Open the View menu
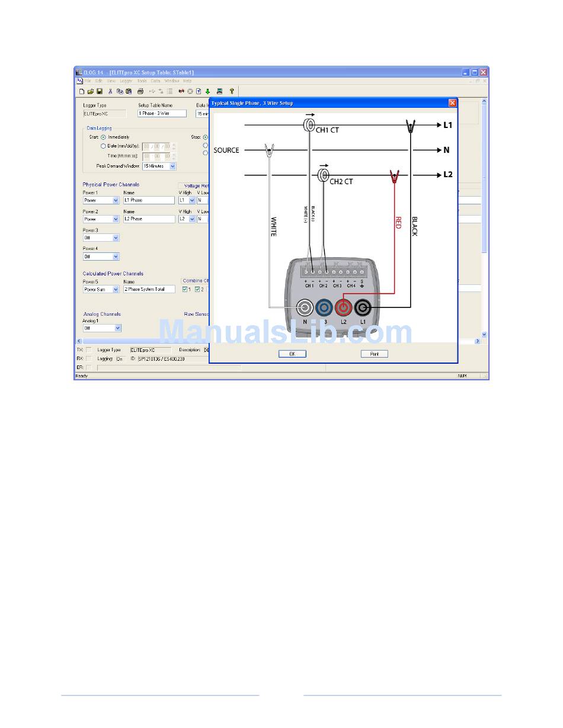This screenshot has height=728, width=563. [x=111, y=81]
